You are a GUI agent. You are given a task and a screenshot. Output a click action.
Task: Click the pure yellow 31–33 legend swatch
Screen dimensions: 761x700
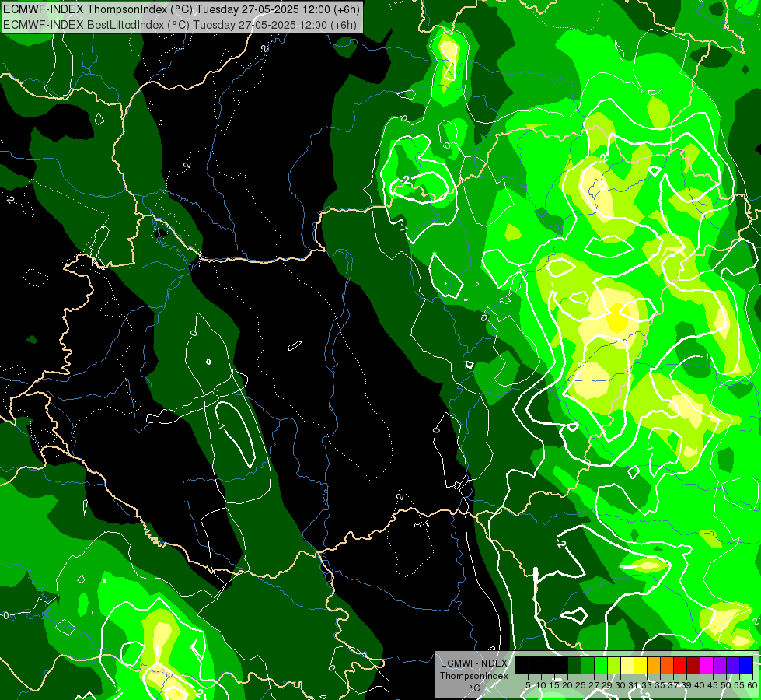[x=641, y=665]
